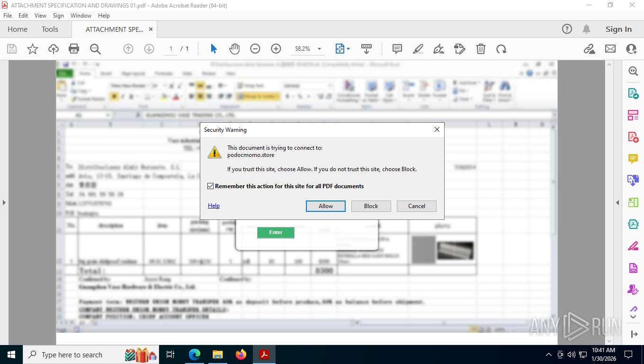Open the sign document pen tool
Image resolution: width=644 pixels, height=364 pixels.
coord(439,49)
